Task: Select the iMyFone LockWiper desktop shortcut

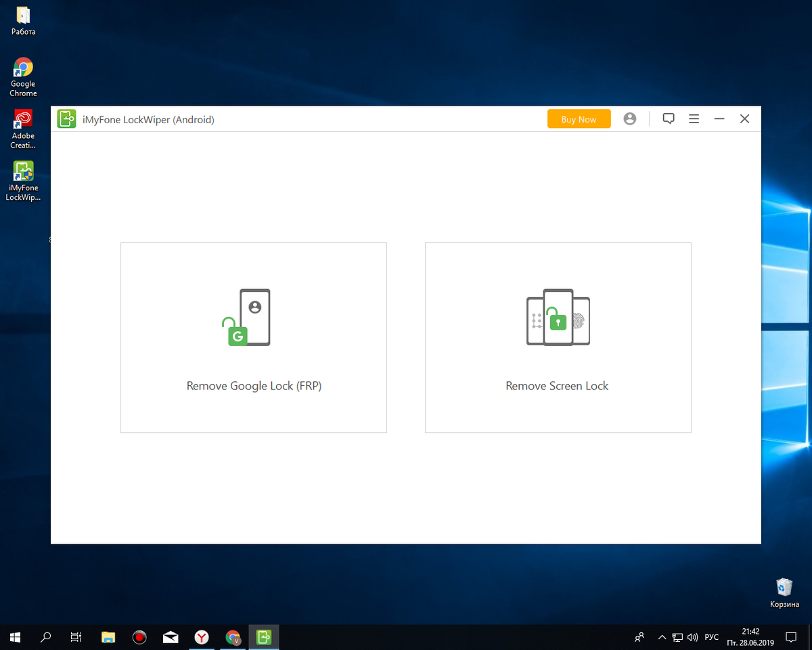Action: point(23,181)
